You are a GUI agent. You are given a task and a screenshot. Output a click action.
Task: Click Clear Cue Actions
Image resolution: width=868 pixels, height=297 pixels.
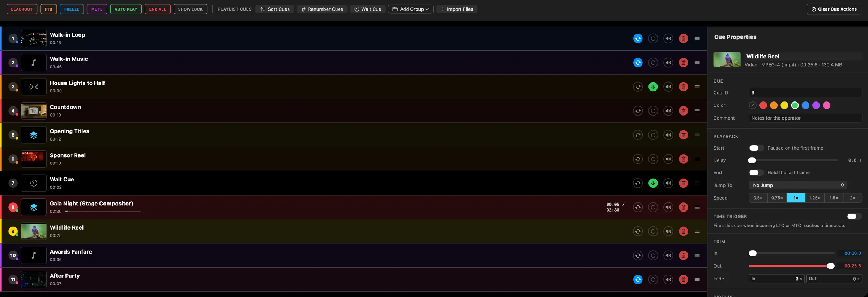click(x=834, y=9)
